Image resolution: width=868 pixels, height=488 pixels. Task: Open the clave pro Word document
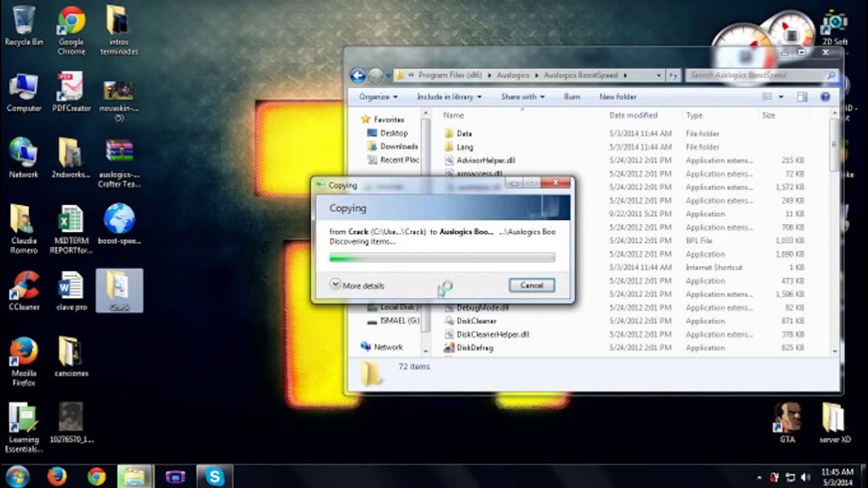(x=71, y=291)
